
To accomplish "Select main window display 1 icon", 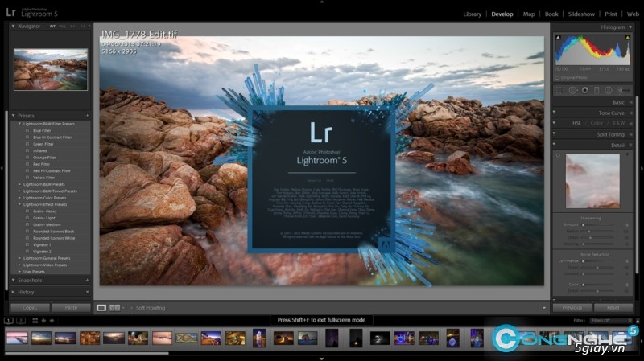I will (9, 320).
